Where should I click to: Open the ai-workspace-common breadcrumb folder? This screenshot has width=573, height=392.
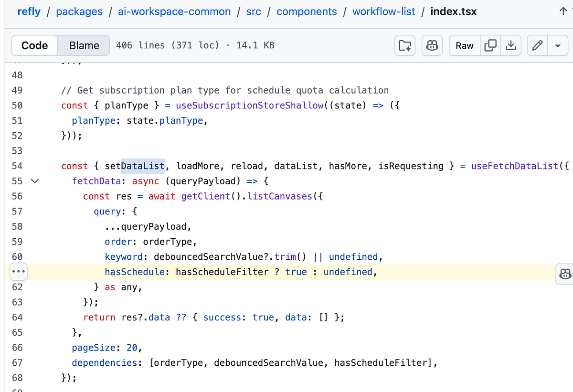coord(174,11)
